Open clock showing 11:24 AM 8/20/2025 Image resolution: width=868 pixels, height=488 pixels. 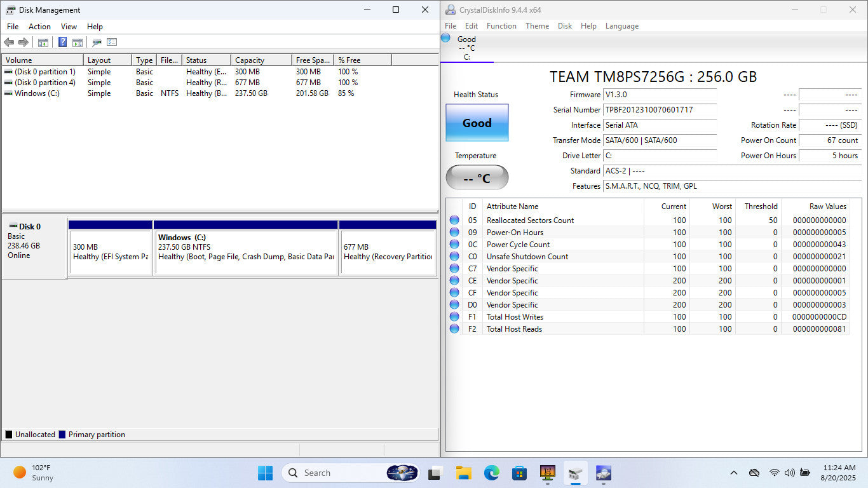tap(839, 473)
